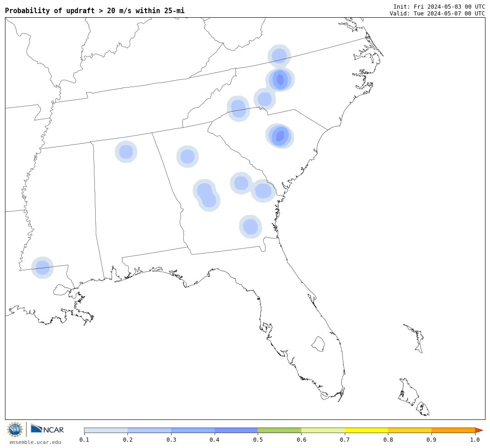Image resolution: width=490 pixels, height=448 pixels.
Task: Click the probability blob in southwest Mississippi
Action: click(x=43, y=268)
